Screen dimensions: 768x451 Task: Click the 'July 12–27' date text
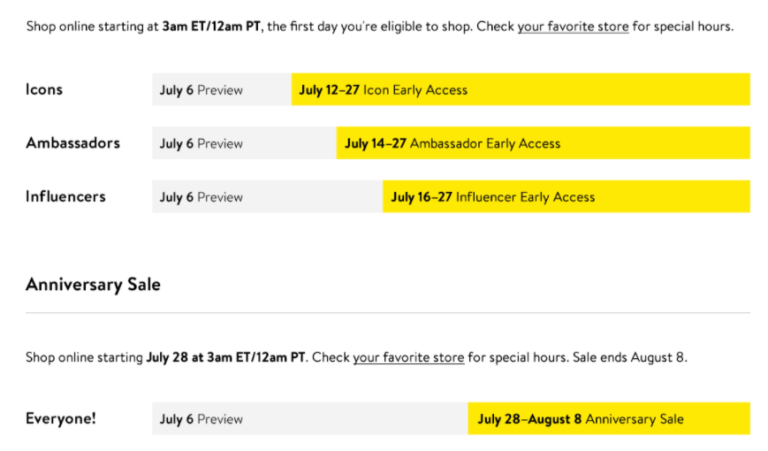point(329,90)
